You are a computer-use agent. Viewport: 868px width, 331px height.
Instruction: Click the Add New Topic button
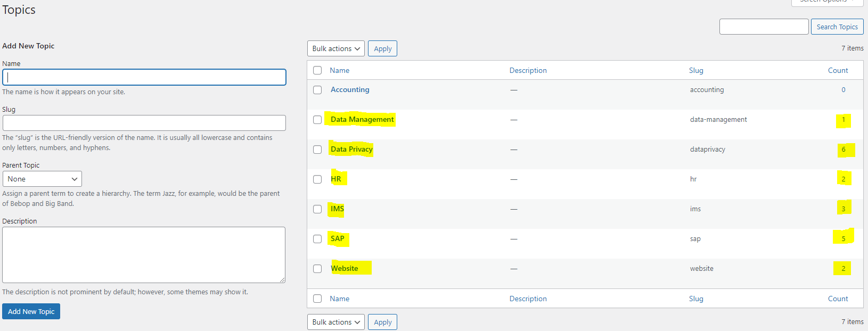click(31, 311)
